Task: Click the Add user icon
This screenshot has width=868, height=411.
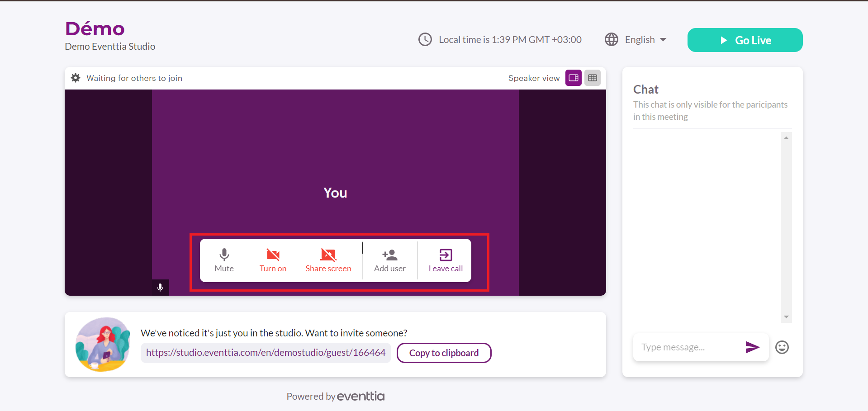Action: point(389,255)
